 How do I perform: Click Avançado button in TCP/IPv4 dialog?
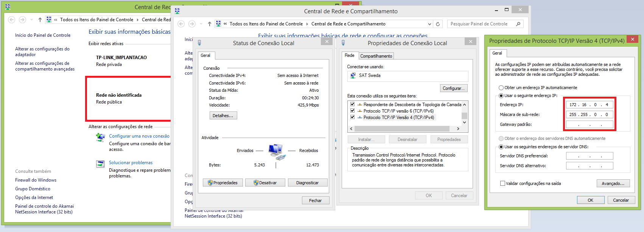point(613,183)
